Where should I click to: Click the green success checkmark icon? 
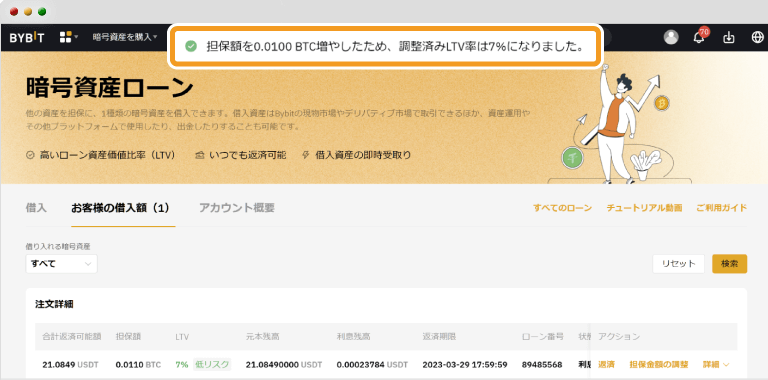coord(191,46)
